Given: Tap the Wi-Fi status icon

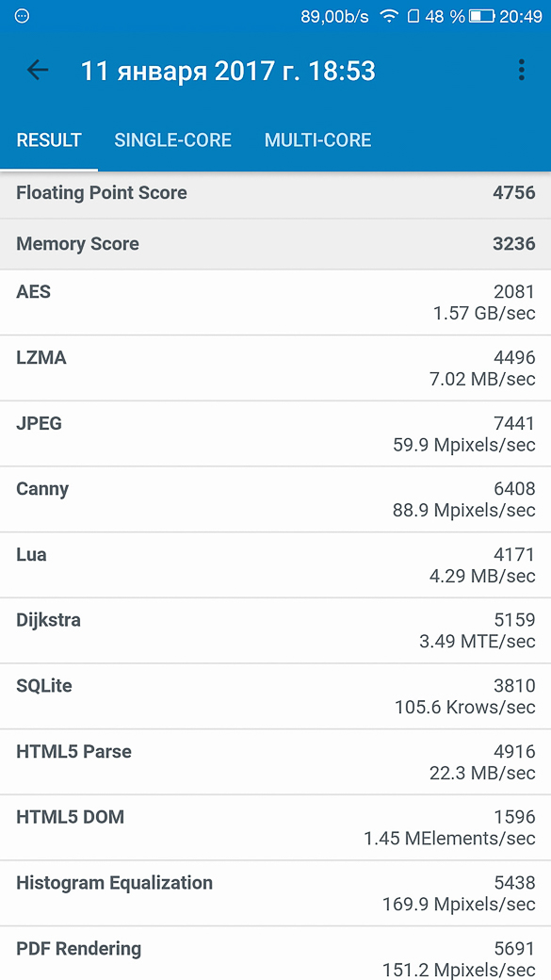Looking at the screenshot, I should (x=390, y=16).
